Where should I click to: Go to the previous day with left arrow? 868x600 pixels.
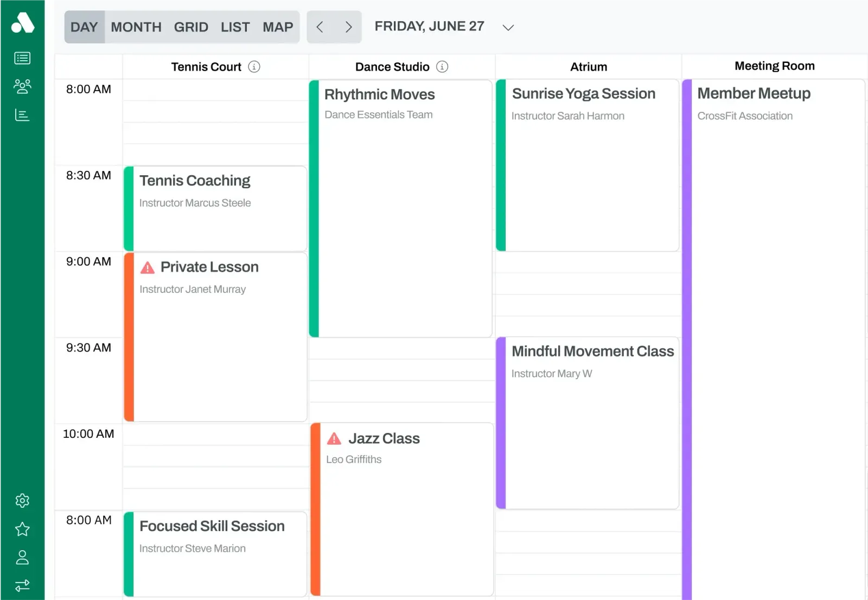pos(320,27)
